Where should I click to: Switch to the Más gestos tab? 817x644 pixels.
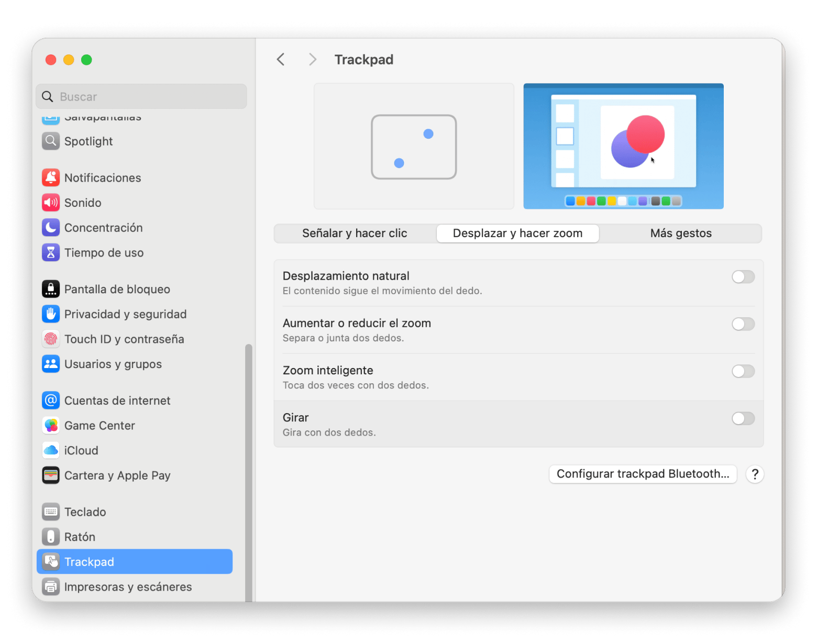[680, 234]
